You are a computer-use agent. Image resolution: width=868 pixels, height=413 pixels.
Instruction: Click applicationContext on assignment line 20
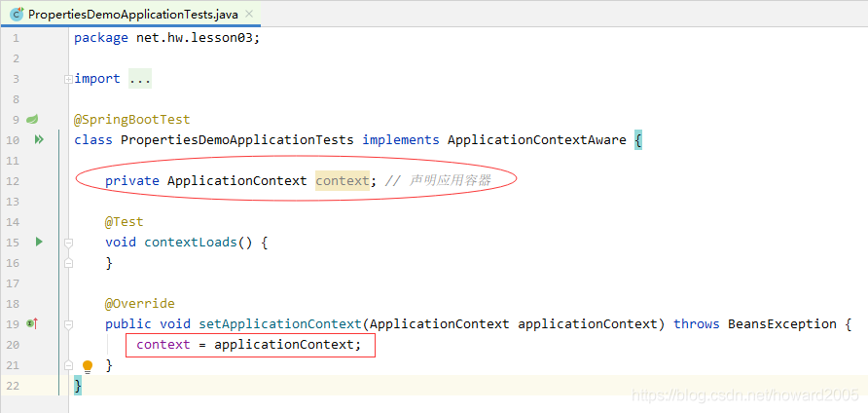284,345
